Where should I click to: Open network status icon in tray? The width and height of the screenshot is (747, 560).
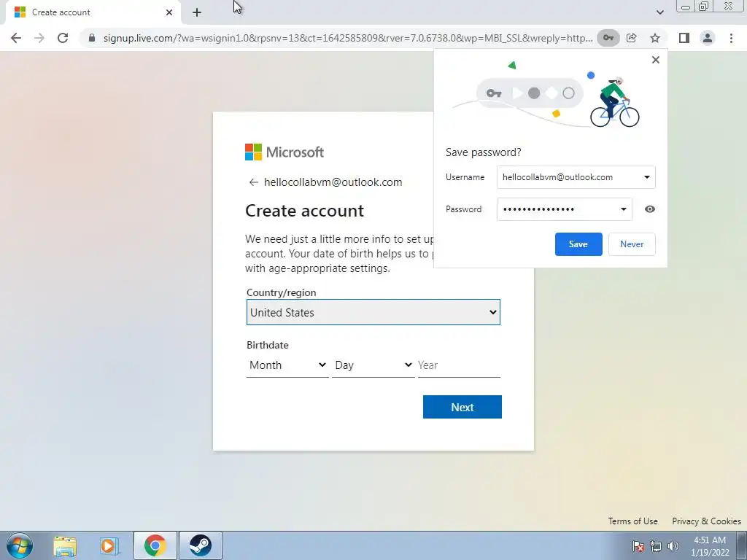656,546
